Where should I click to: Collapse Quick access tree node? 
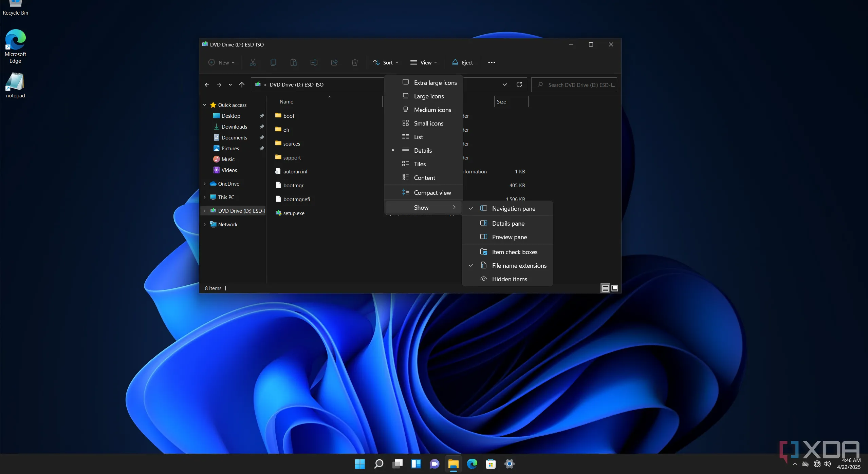(x=205, y=105)
